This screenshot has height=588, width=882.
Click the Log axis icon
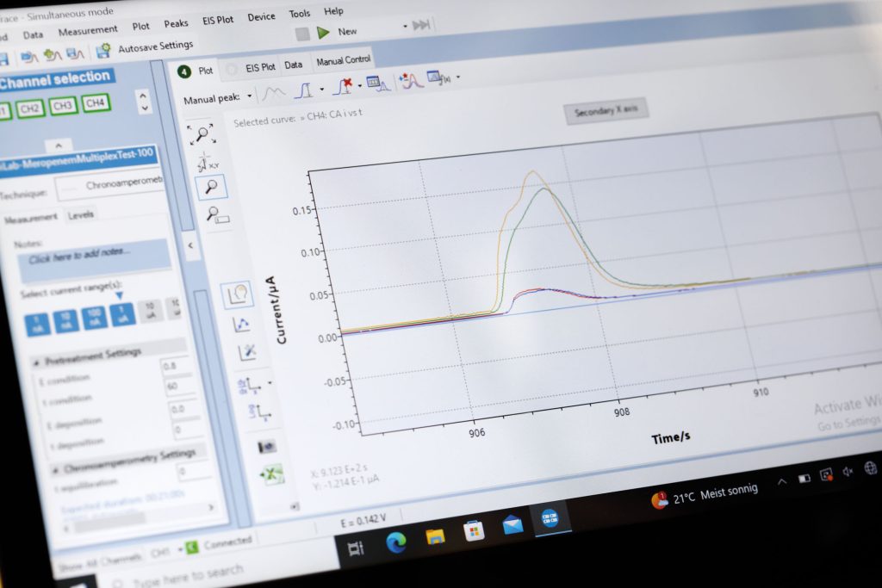pos(260,412)
